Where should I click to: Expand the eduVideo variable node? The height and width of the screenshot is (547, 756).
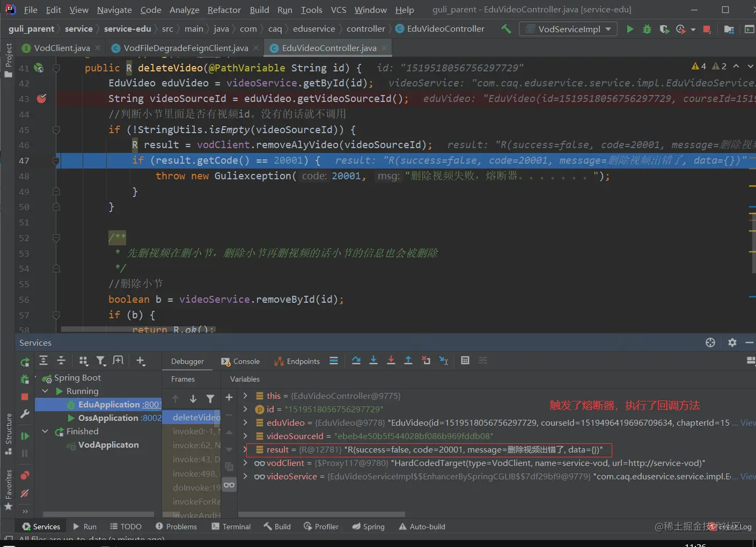[x=245, y=422]
